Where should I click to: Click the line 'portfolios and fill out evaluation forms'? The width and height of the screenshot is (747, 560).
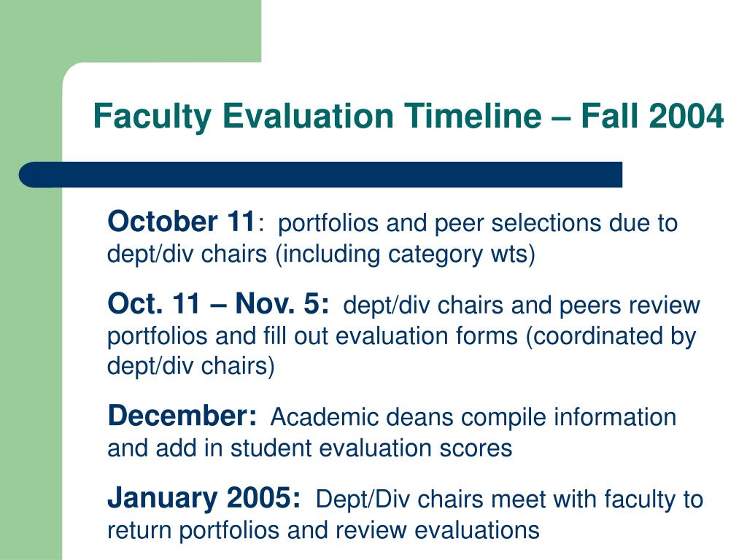[312, 335]
